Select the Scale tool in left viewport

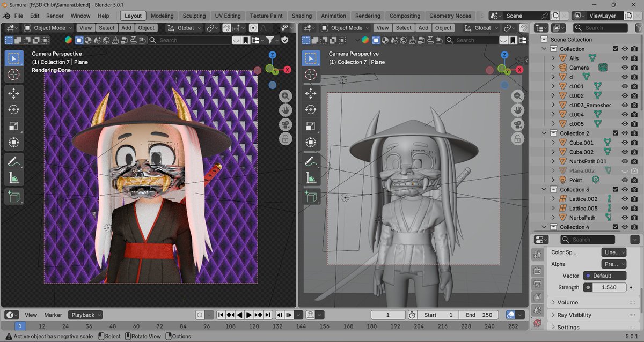tap(14, 127)
